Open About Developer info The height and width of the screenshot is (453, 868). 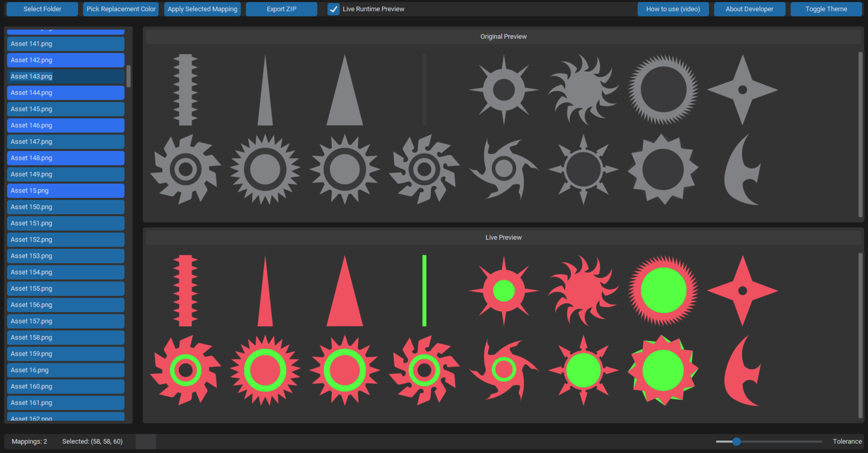pyautogui.click(x=749, y=9)
